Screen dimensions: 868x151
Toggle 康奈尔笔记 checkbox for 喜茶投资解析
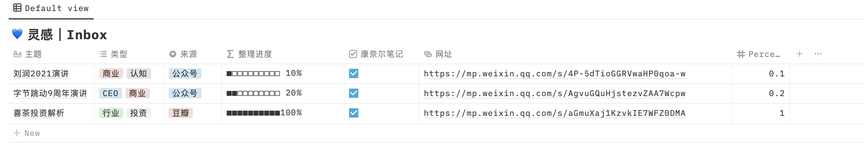click(x=353, y=113)
